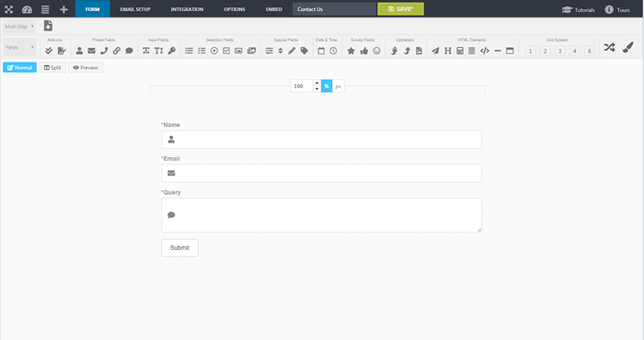Save the form with the SAVE button
Screen dimensions: 644x340
pyautogui.click(x=400, y=9)
